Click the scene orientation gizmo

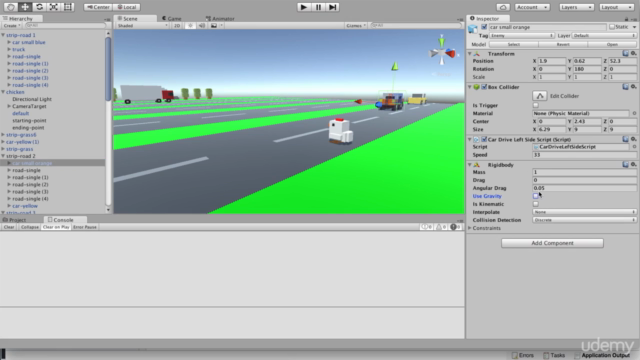click(442, 52)
